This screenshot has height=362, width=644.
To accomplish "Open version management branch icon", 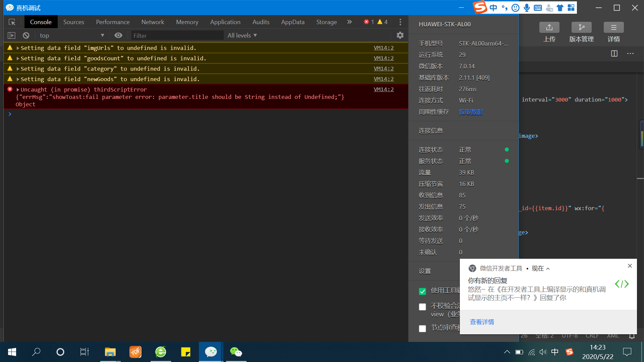I will [581, 27].
